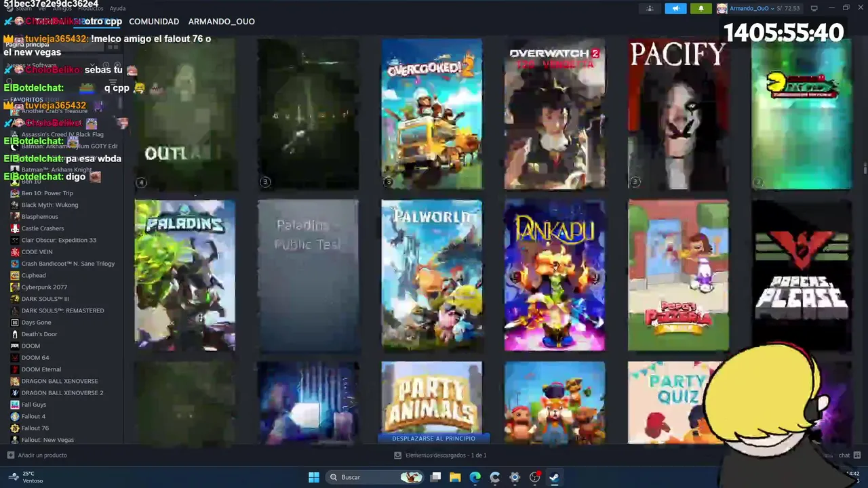
Task: Open Microsoft Edge from taskbar
Action: pyautogui.click(x=475, y=477)
